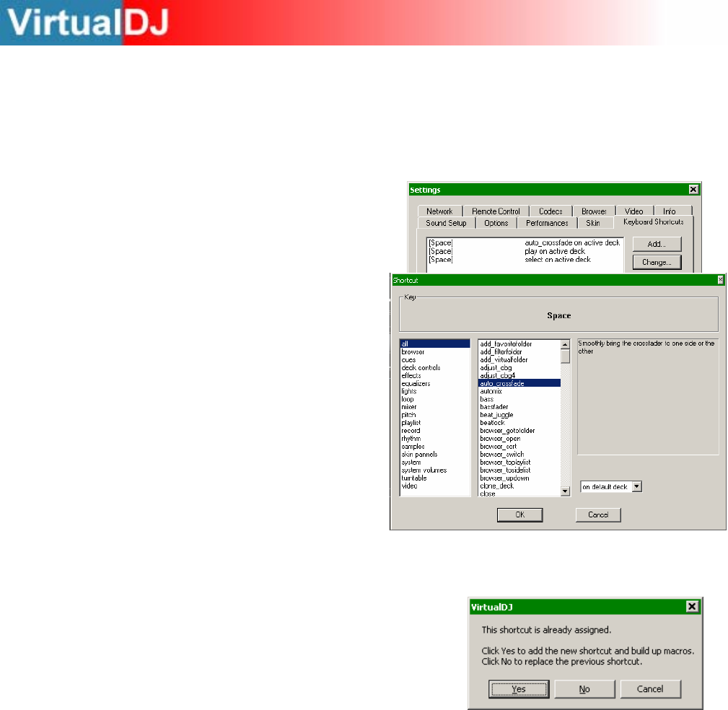Select the browser_sort action
This screenshot has width=728, height=710.
[x=519, y=447]
